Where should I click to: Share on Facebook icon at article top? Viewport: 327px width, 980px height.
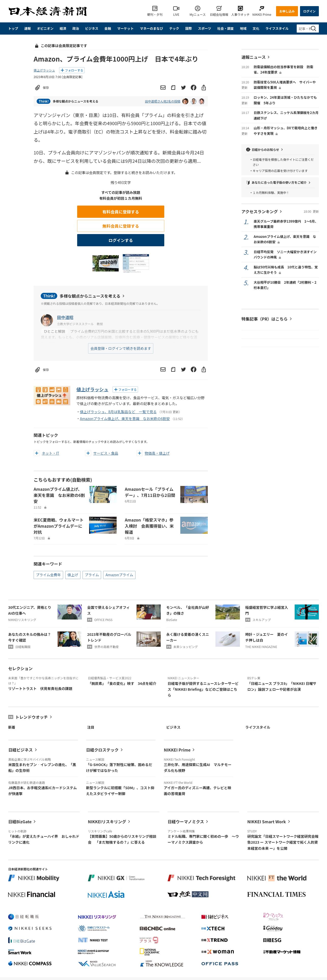(193, 88)
